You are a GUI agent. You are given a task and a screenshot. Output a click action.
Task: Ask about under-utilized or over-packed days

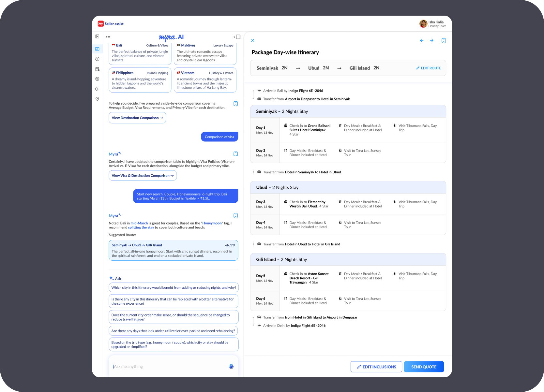pyautogui.click(x=173, y=331)
